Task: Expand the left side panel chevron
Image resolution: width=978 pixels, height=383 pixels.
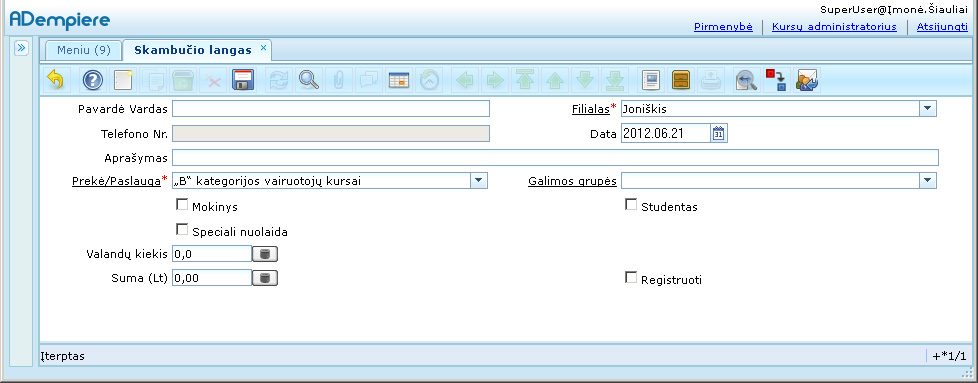Action: click(21, 48)
